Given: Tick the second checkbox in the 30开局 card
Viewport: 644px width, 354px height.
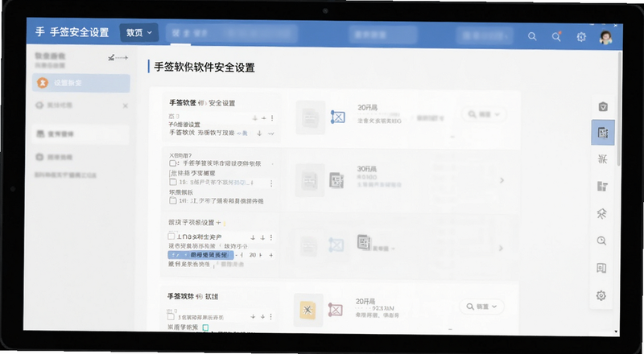Looking at the screenshot, I should (172, 182).
